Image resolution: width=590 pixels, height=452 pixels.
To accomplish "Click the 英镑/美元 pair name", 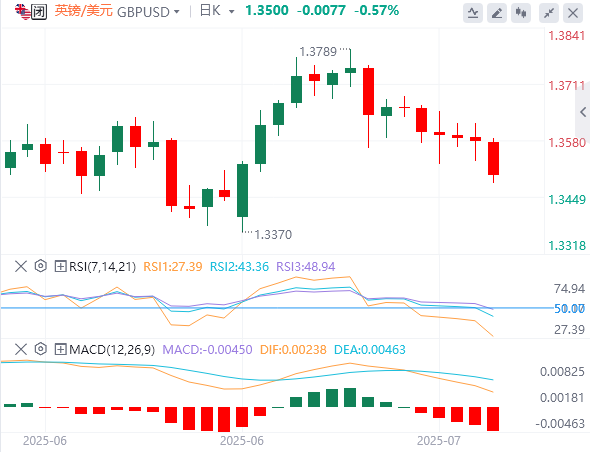I will click(x=84, y=11).
